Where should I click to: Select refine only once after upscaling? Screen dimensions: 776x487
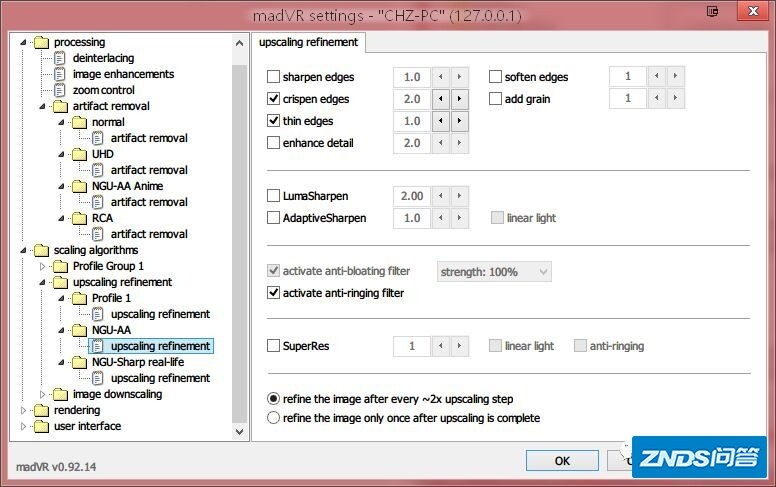(x=273, y=418)
